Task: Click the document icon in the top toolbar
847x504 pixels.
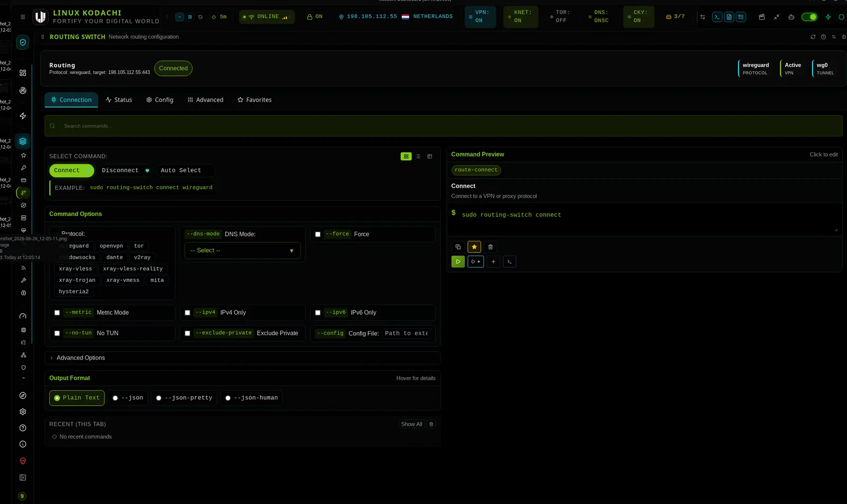Action: [729, 17]
